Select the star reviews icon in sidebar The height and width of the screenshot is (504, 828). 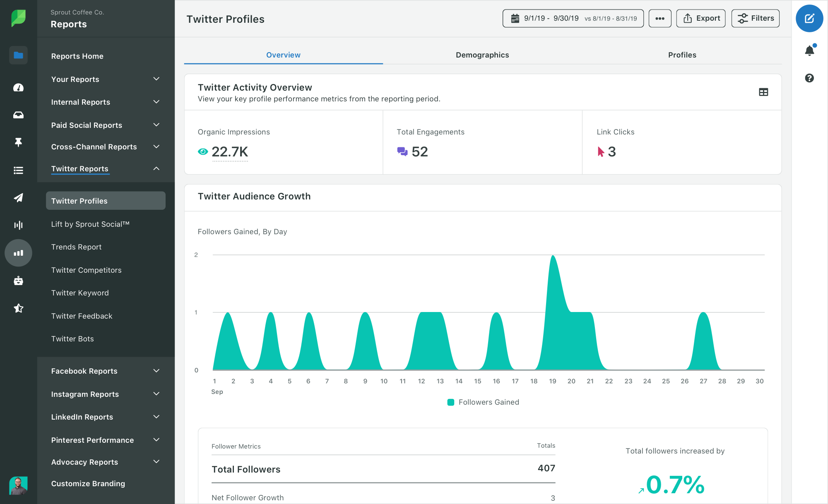pyautogui.click(x=18, y=308)
